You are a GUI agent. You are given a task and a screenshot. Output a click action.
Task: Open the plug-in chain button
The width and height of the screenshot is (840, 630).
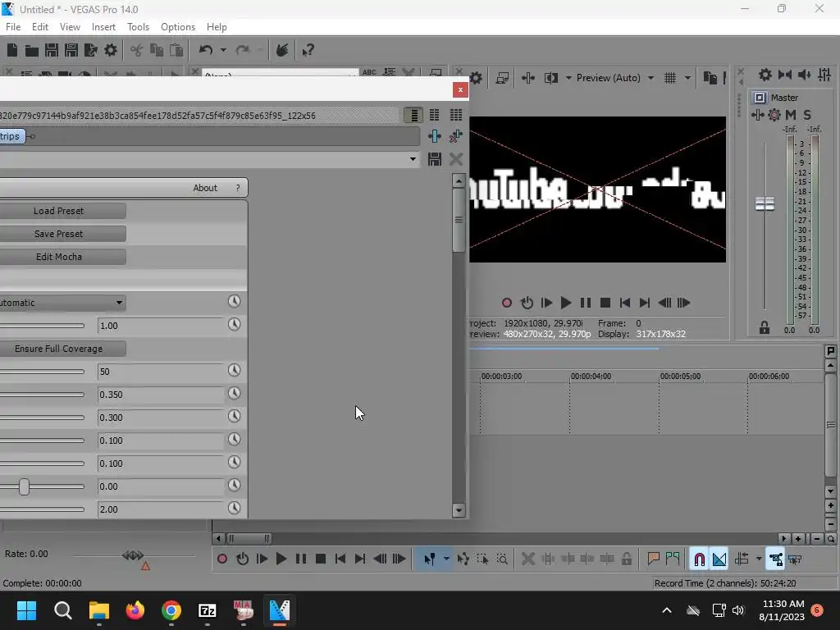coord(435,137)
